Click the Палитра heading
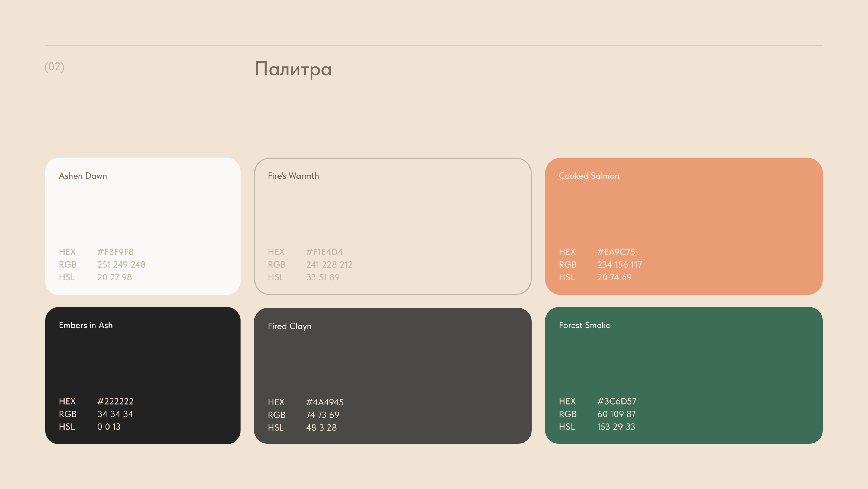Screen dimensions: 868x489 [293, 69]
